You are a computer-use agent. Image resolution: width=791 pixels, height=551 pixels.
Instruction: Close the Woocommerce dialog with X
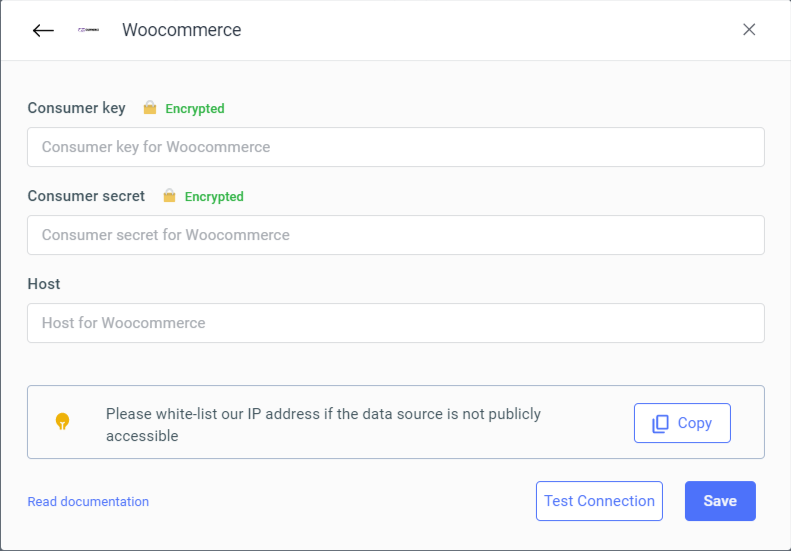tap(749, 30)
